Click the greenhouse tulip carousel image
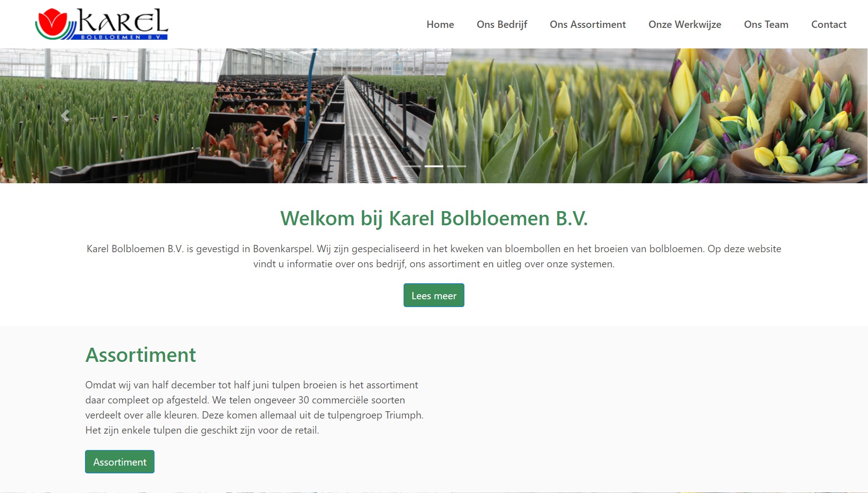Viewport: 868px width, 493px height. pos(434,116)
